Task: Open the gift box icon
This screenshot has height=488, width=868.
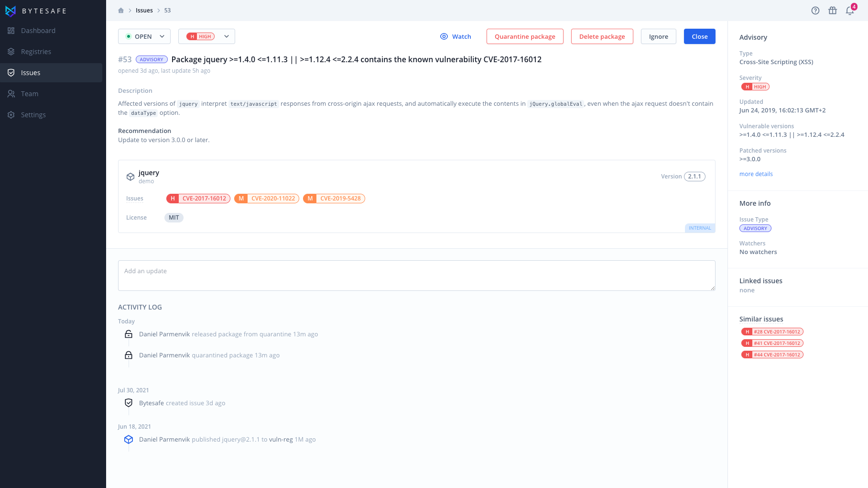Action: click(x=833, y=11)
